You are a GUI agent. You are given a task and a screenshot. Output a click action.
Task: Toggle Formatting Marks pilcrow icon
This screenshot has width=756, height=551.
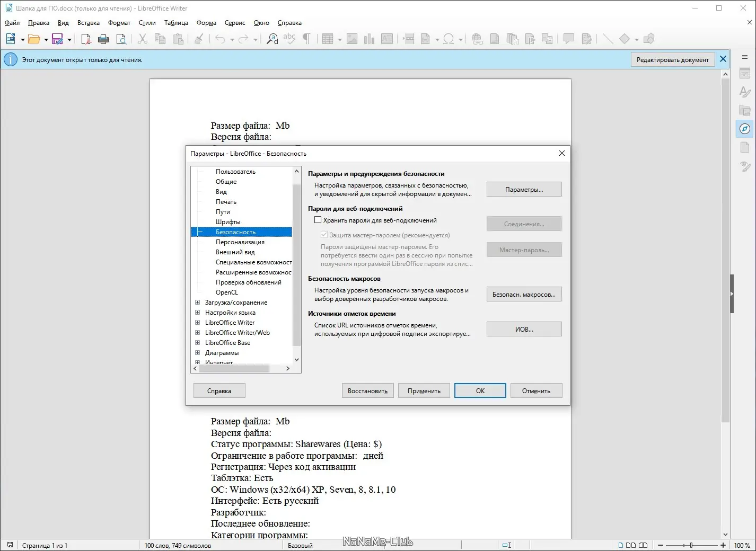pyautogui.click(x=306, y=39)
